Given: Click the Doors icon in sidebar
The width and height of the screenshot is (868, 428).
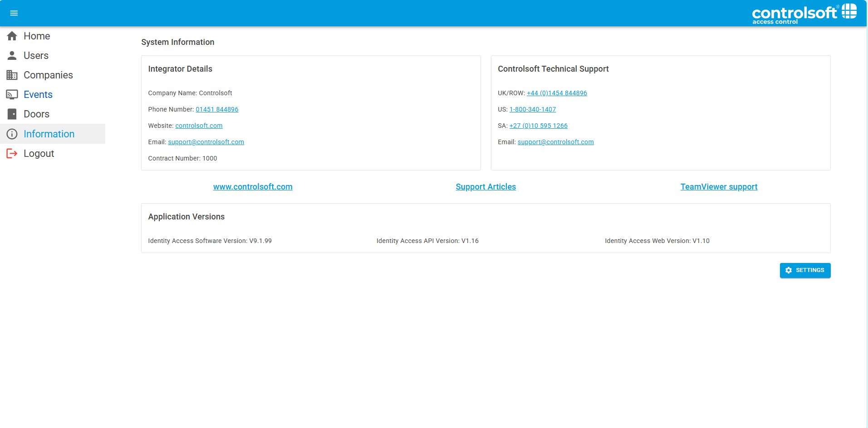Looking at the screenshot, I should (x=12, y=114).
